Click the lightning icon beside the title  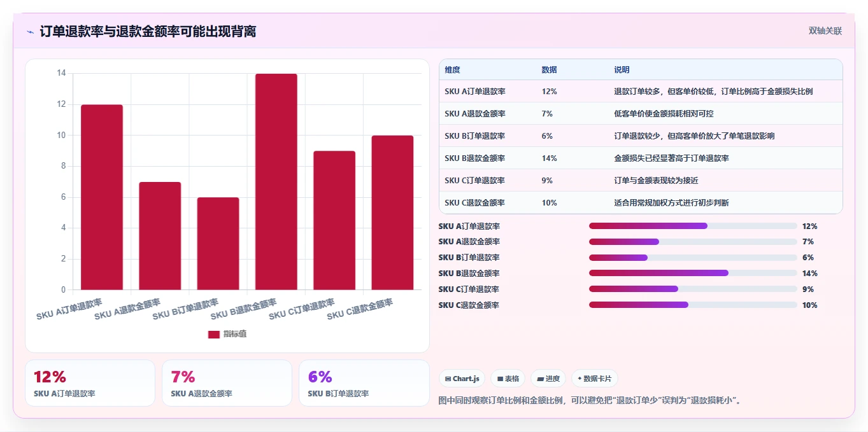click(31, 31)
